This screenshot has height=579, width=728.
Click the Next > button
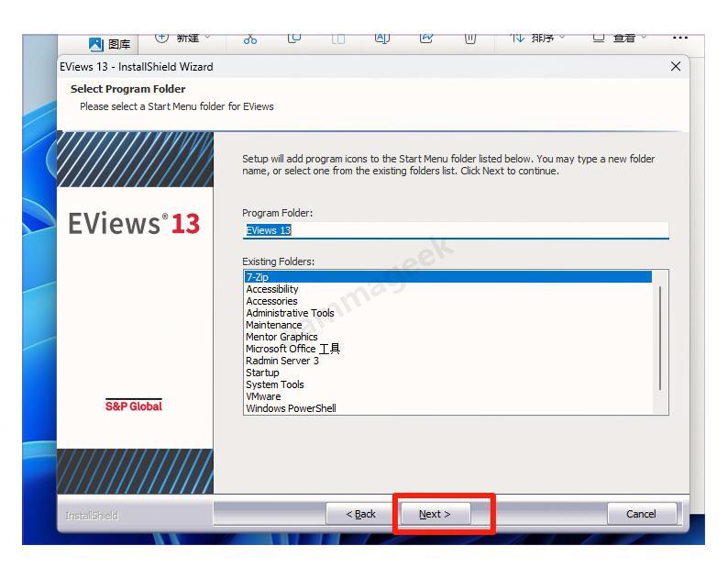click(x=435, y=514)
